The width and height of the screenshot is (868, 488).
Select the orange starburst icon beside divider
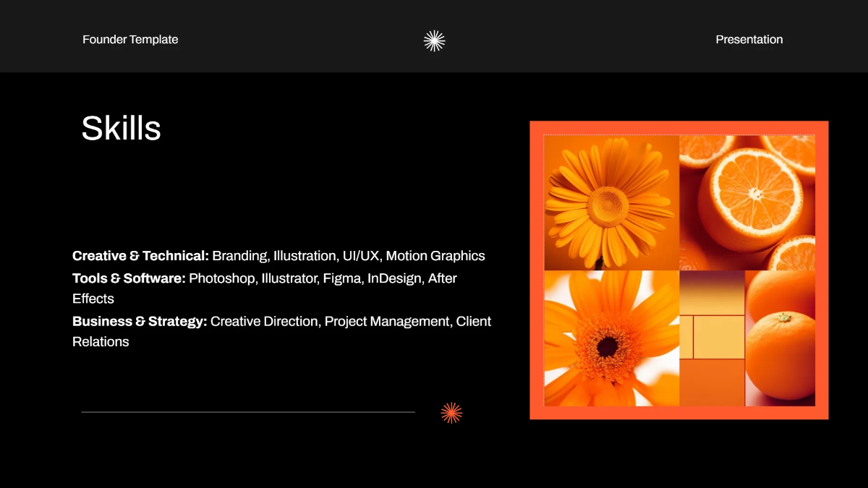point(451,413)
